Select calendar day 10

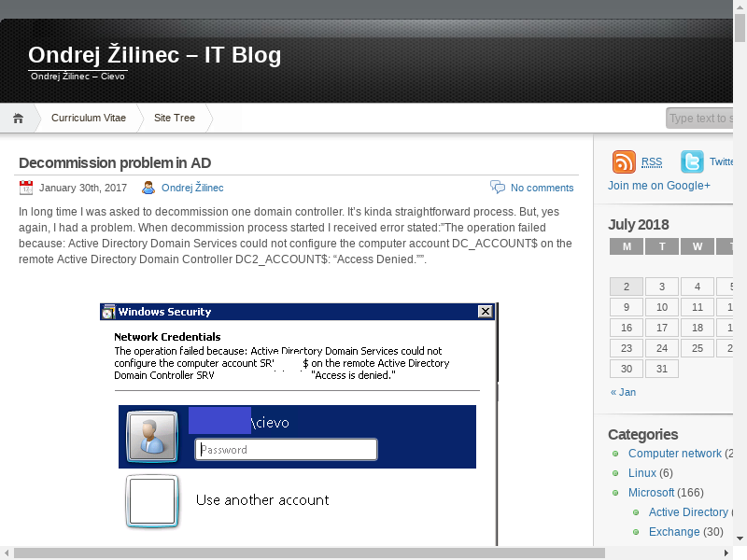point(662,307)
